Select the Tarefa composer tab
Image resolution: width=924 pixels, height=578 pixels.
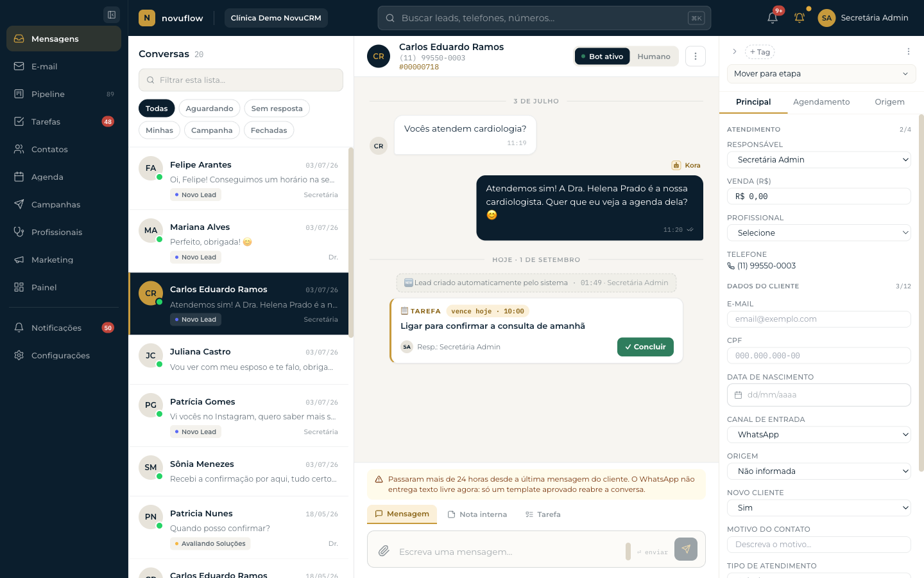pyautogui.click(x=543, y=514)
